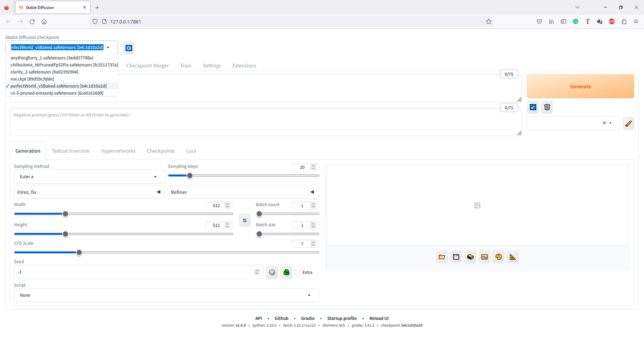Clear styles selection X icon

pos(604,123)
